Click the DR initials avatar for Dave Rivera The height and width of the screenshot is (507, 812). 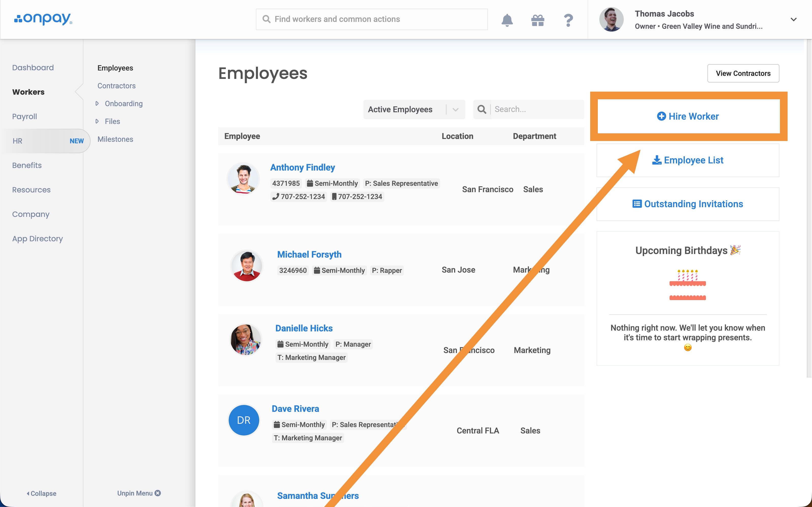[244, 420]
